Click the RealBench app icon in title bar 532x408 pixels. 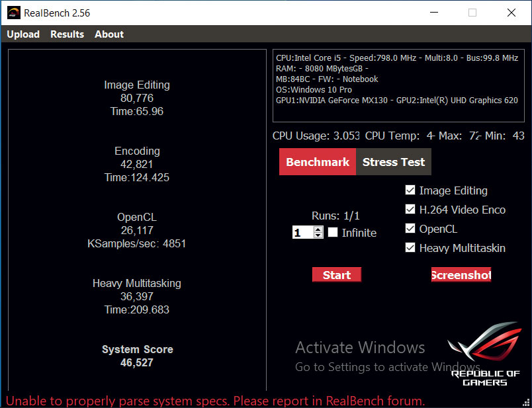tap(14, 13)
